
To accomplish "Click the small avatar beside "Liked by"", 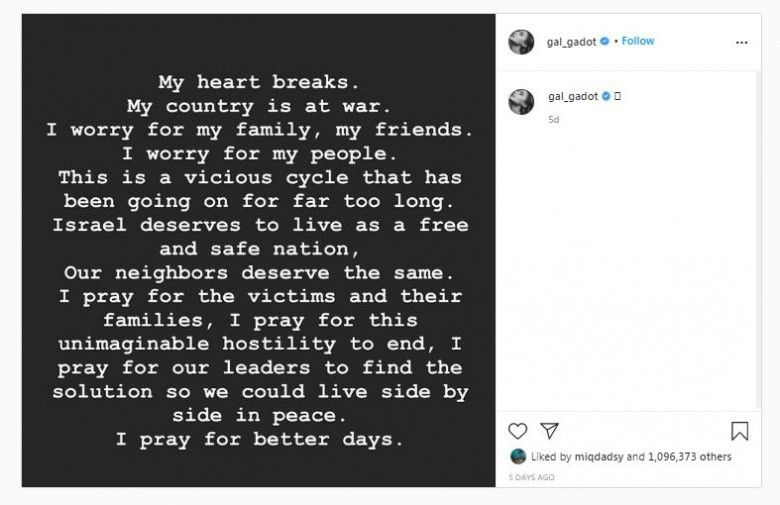I will [517, 457].
